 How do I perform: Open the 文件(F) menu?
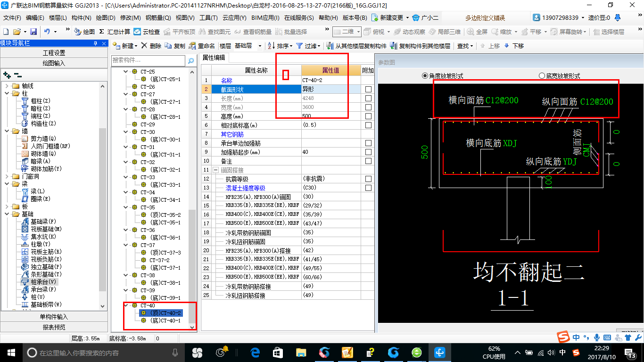pyautogui.click(x=12, y=18)
